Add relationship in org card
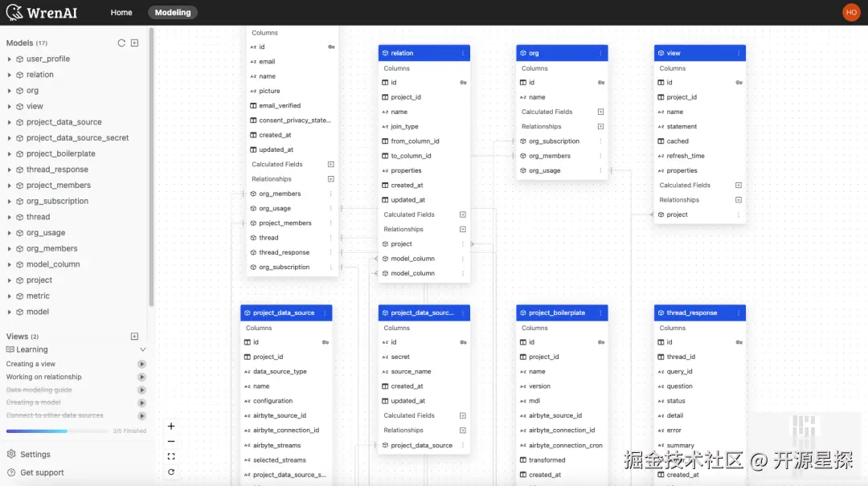The width and height of the screenshot is (868, 486). pyautogui.click(x=600, y=127)
